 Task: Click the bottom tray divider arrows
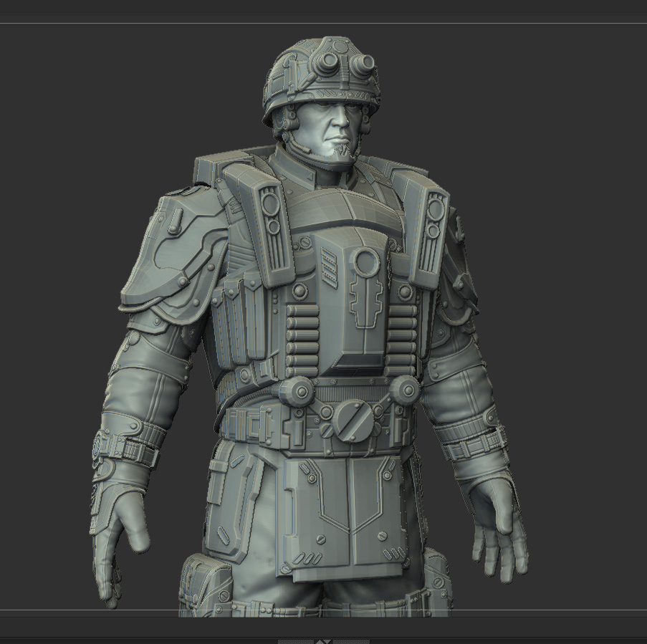(324, 642)
